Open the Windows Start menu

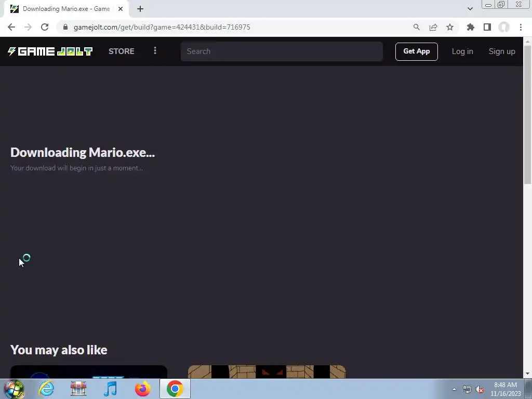pos(14,389)
